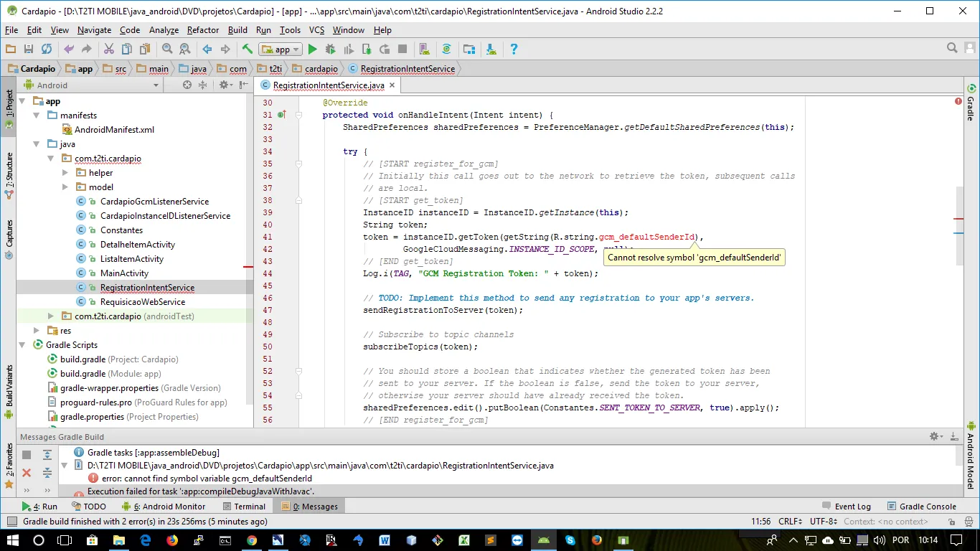The width and height of the screenshot is (980, 551).
Task: Expand the res folder node
Action: 36,331
